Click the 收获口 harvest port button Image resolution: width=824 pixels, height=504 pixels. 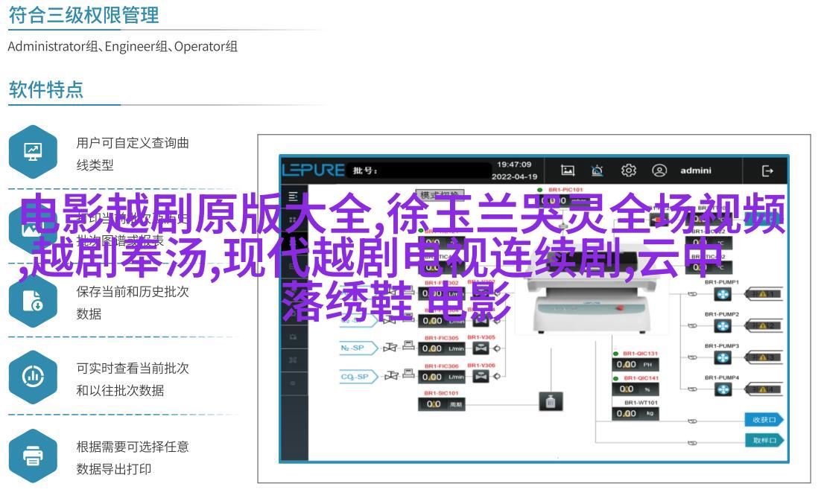(764, 420)
